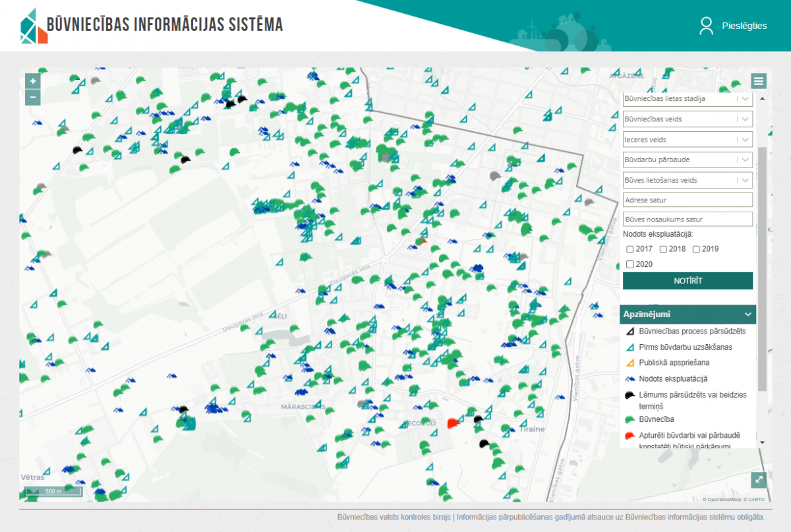Toggle the 2020 checkbox
Image resolution: width=791 pixels, height=532 pixels.
630,264
